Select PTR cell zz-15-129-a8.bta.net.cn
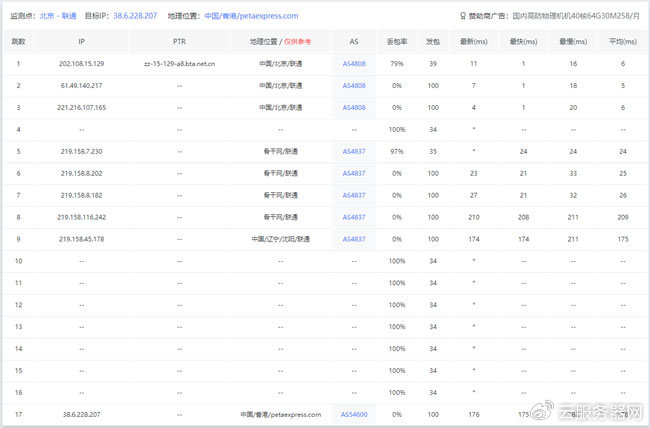 (179, 64)
